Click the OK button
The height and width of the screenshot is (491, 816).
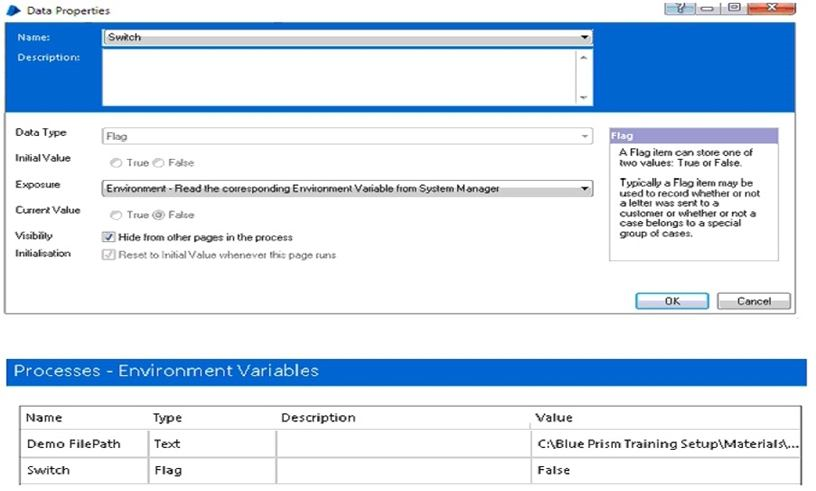point(672,301)
